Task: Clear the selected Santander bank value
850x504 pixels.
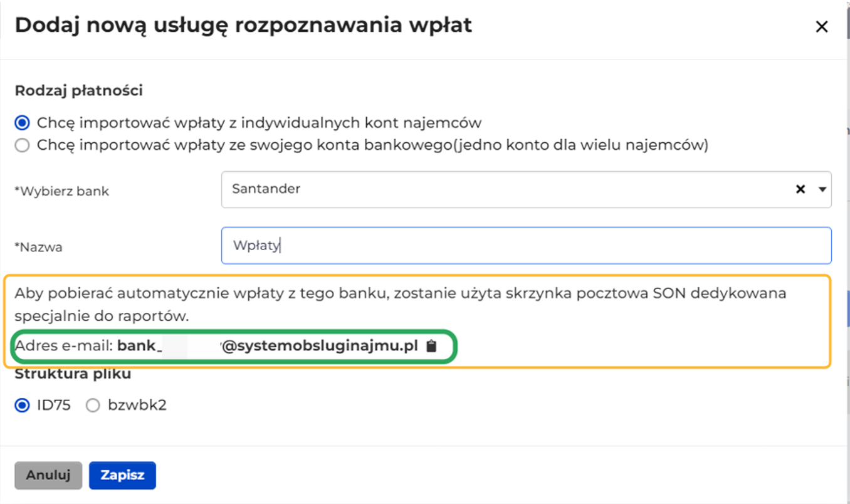Action: (800, 189)
